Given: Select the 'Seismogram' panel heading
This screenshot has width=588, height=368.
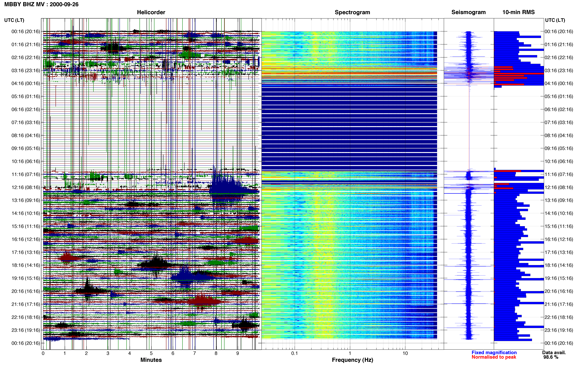Looking at the screenshot, I should click(469, 12).
